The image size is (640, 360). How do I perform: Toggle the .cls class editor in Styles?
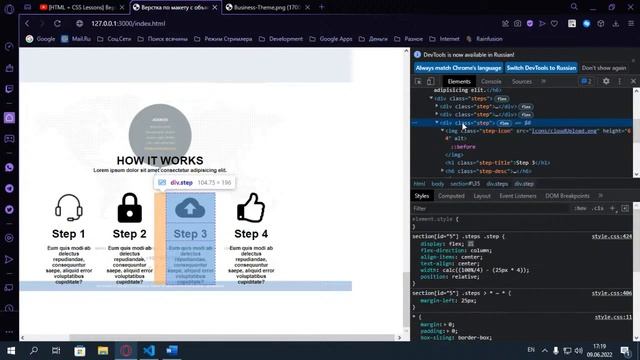pyautogui.click(x=598, y=208)
